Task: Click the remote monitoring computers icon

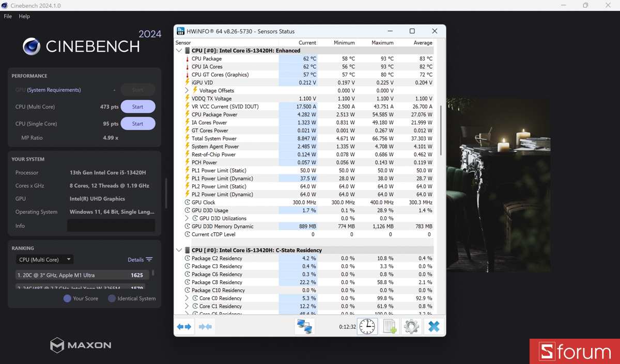Action: point(304,326)
